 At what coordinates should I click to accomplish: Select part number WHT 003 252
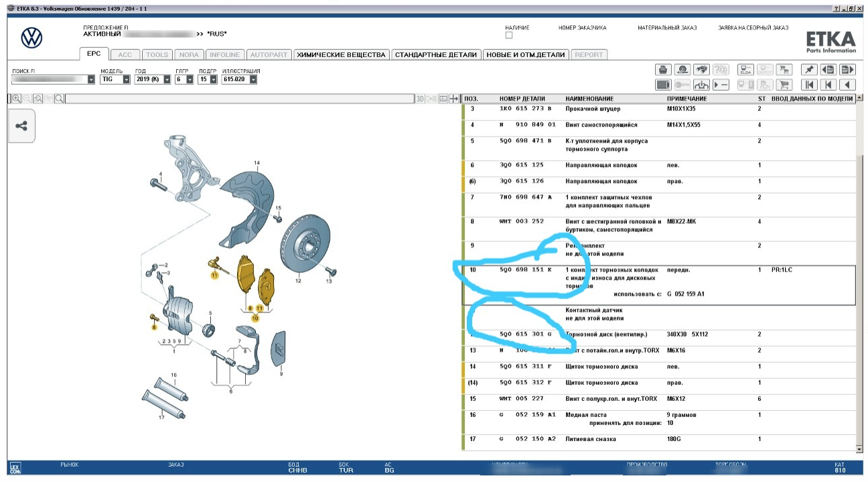pos(521,221)
